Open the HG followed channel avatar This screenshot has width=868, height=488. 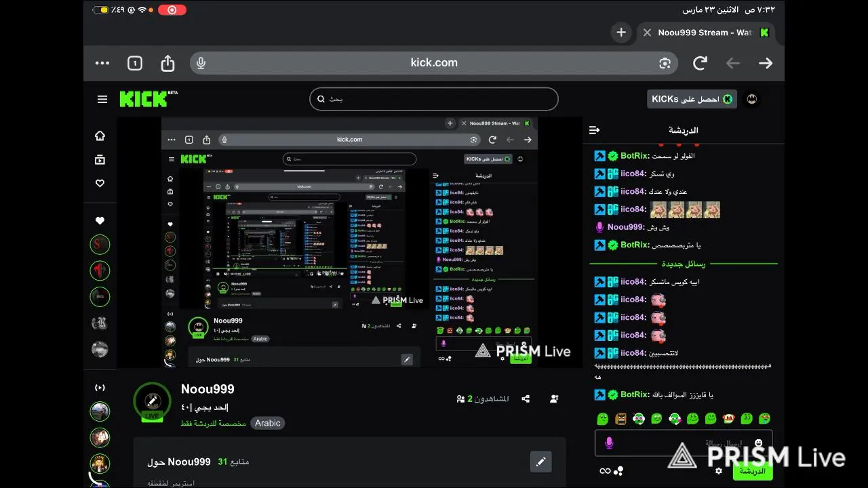100,296
